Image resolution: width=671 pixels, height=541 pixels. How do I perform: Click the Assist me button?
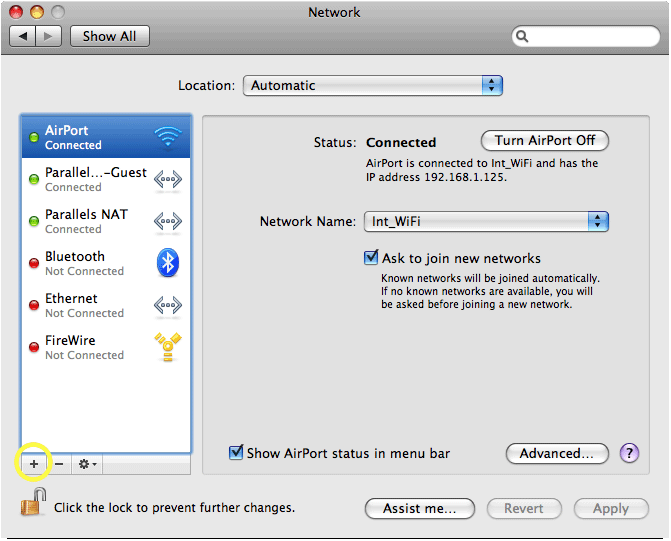[419, 508]
